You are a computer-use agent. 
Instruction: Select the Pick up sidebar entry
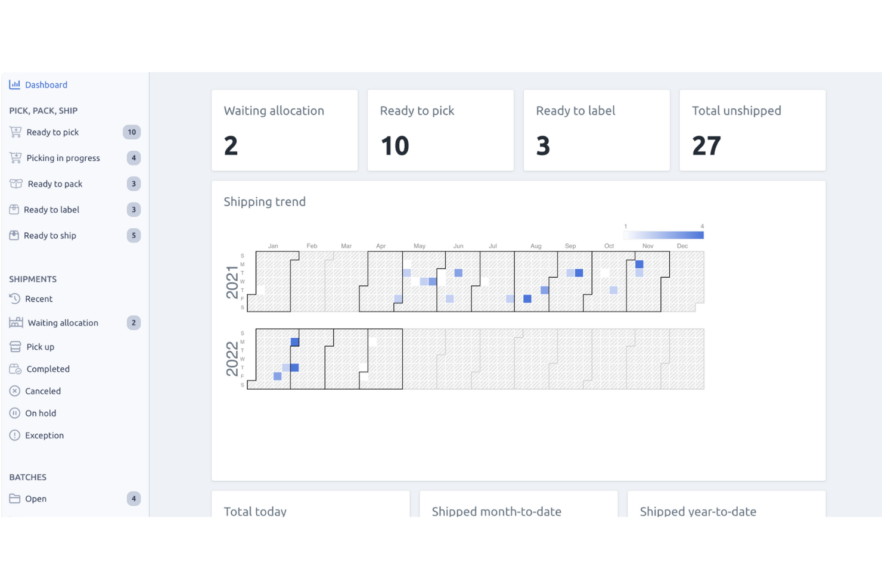pos(39,346)
